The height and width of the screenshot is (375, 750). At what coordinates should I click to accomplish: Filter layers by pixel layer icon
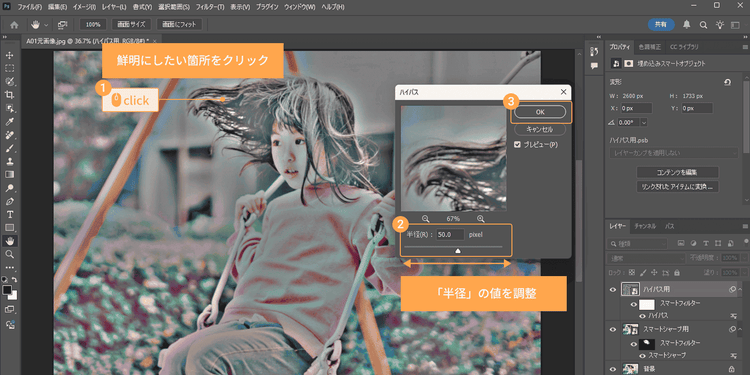680,244
